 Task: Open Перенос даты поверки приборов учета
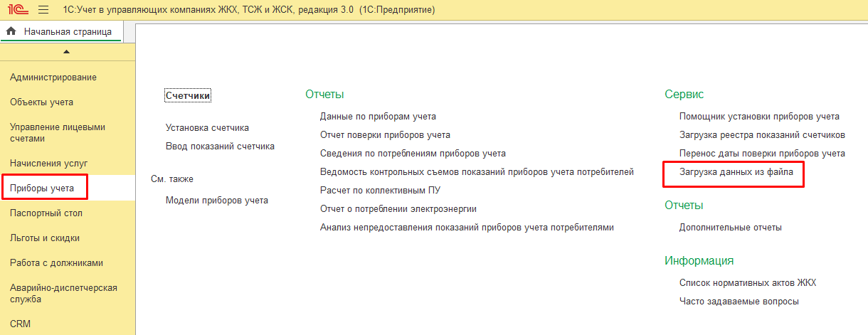coord(762,154)
